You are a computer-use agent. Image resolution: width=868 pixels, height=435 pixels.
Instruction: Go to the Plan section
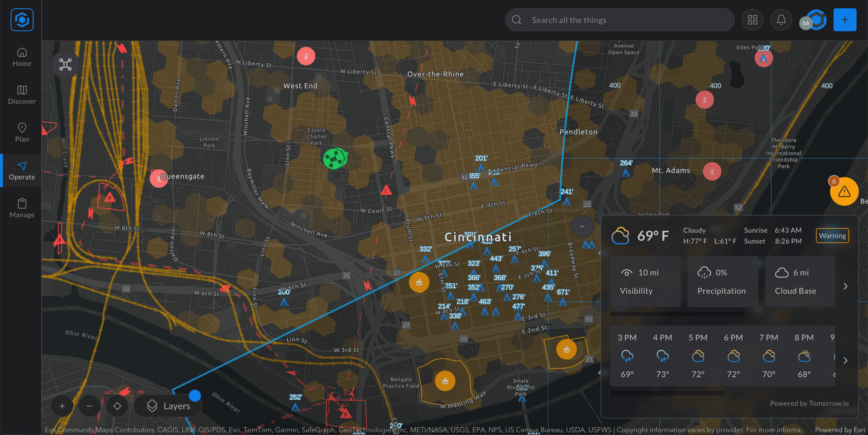22,133
